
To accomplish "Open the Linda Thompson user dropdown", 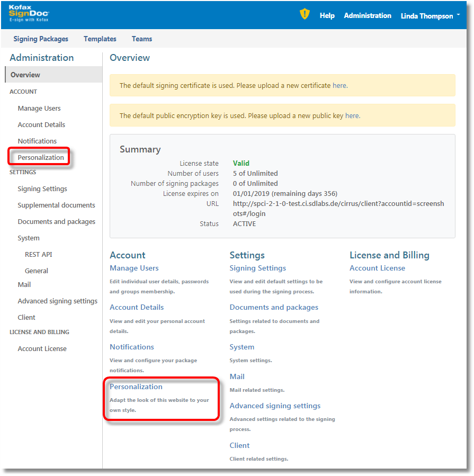I will pyautogui.click(x=430, y=16).
